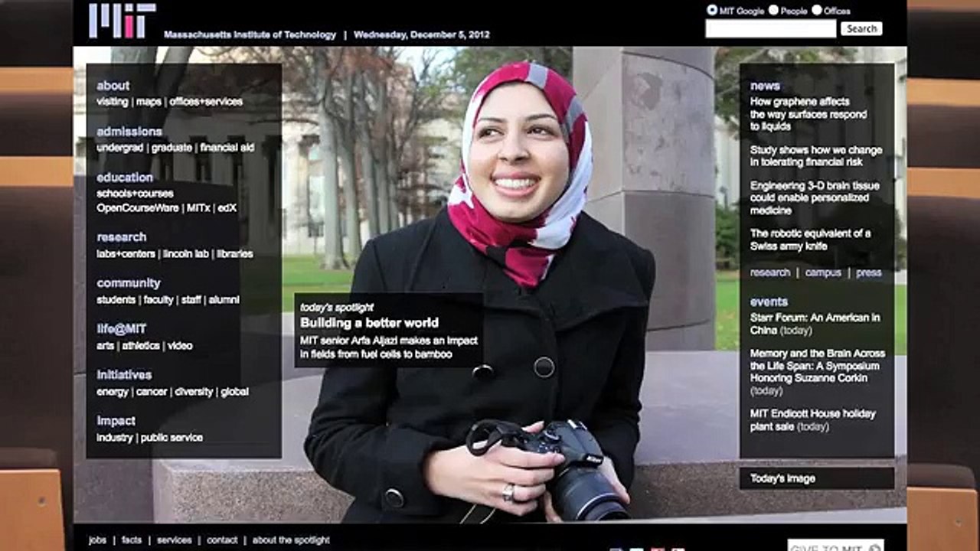Open the global link
980x551 pixels.
point(235,392)
